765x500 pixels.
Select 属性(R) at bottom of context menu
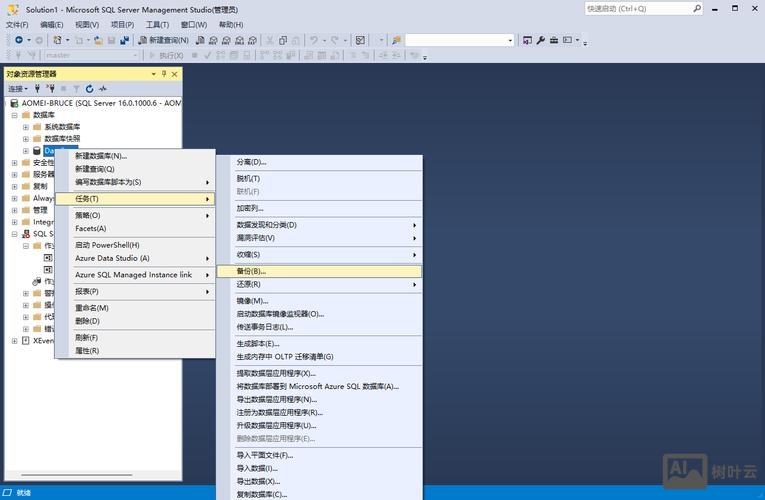(87, 351)
